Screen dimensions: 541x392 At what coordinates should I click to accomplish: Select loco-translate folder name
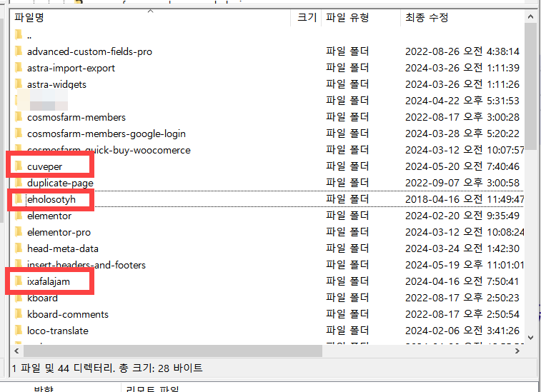point(58,331)
